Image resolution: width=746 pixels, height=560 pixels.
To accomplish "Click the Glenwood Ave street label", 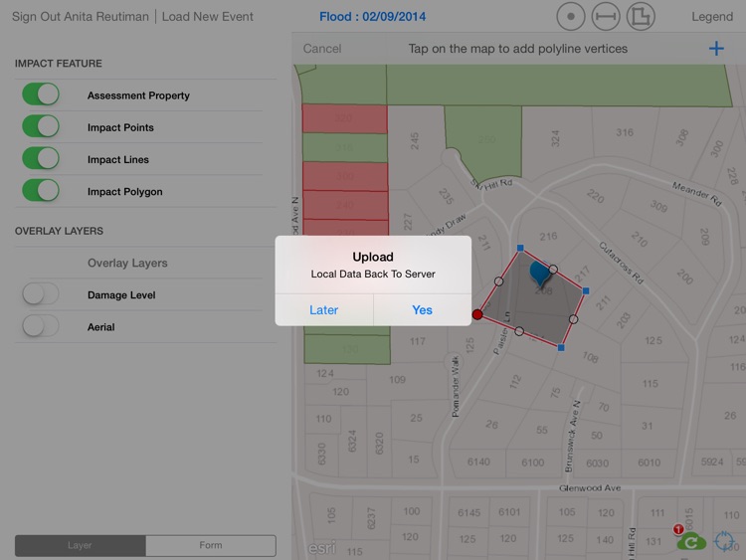I will [x=590, y=488].
